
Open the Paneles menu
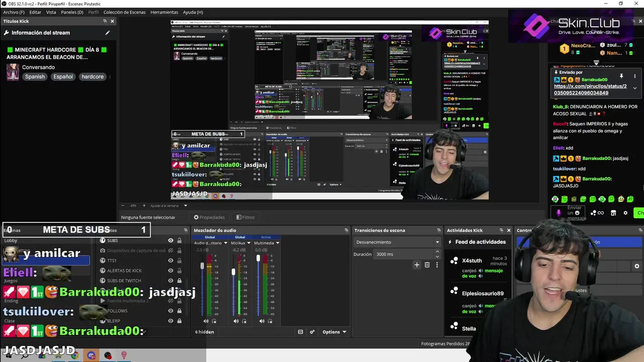72,12
